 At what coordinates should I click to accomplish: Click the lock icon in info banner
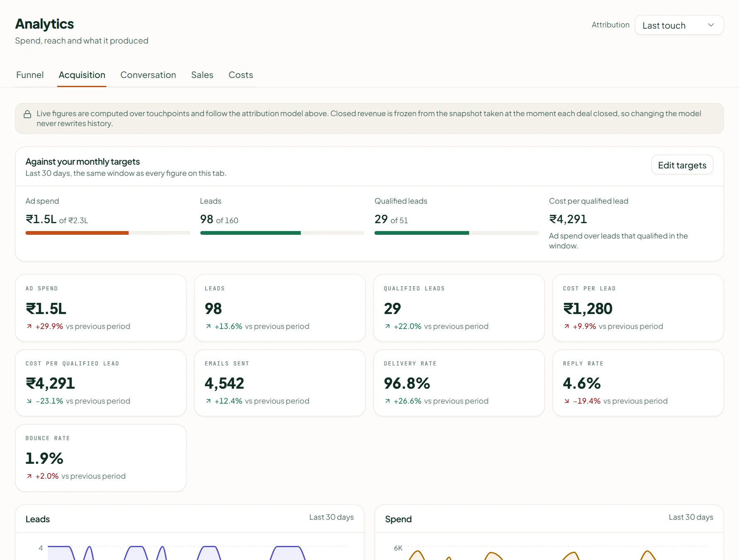(27, 114)
